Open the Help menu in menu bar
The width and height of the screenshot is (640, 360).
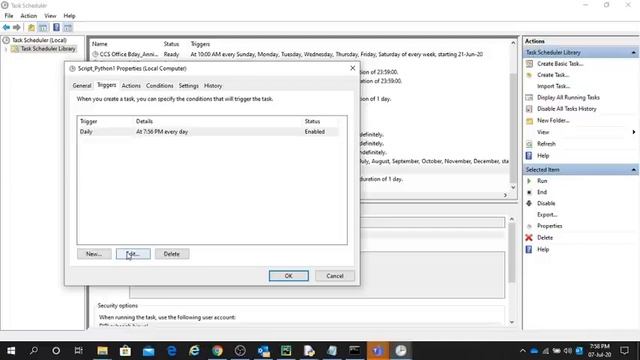coord(69,16)
